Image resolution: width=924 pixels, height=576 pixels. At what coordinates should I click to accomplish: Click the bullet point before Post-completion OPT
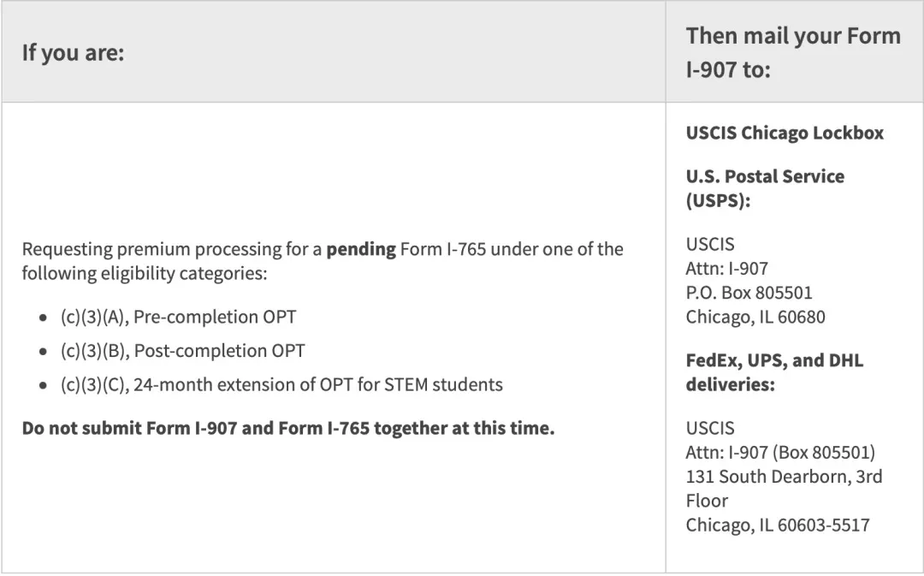[44, 352]
